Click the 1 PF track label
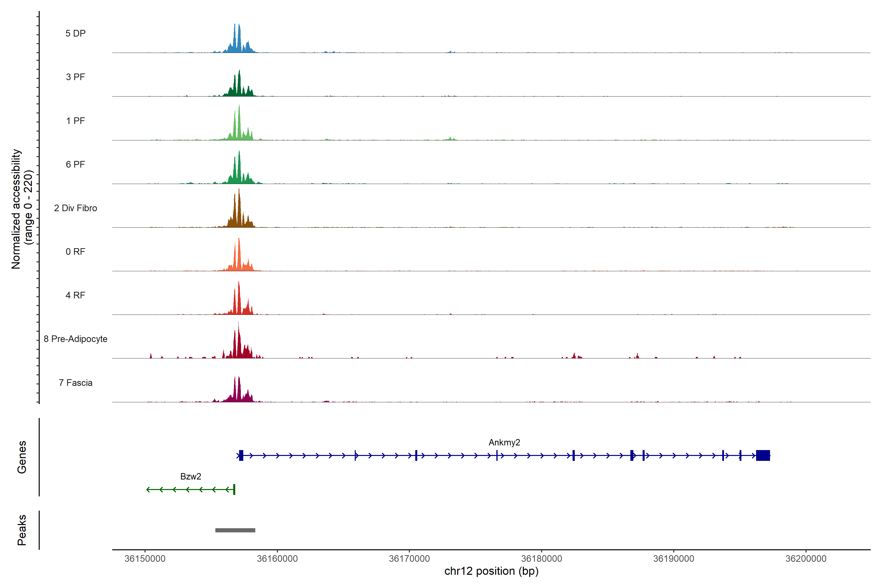 click(75, 121)
